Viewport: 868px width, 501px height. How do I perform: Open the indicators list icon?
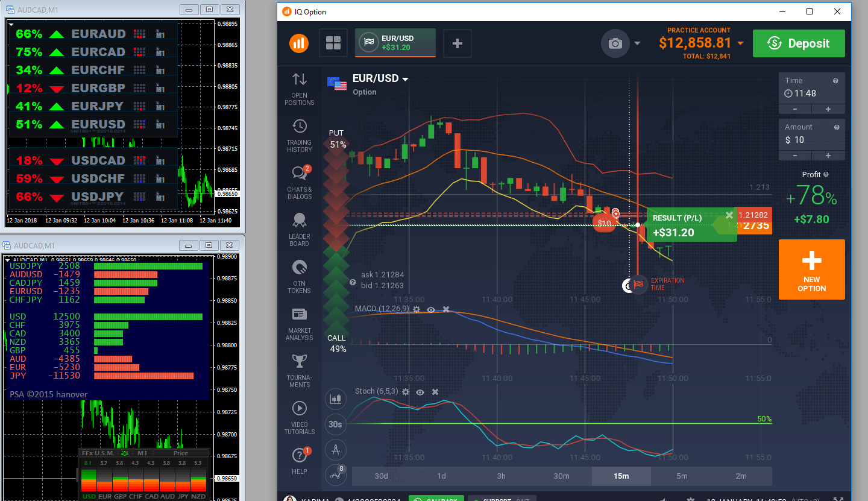(x=336, y=474)
